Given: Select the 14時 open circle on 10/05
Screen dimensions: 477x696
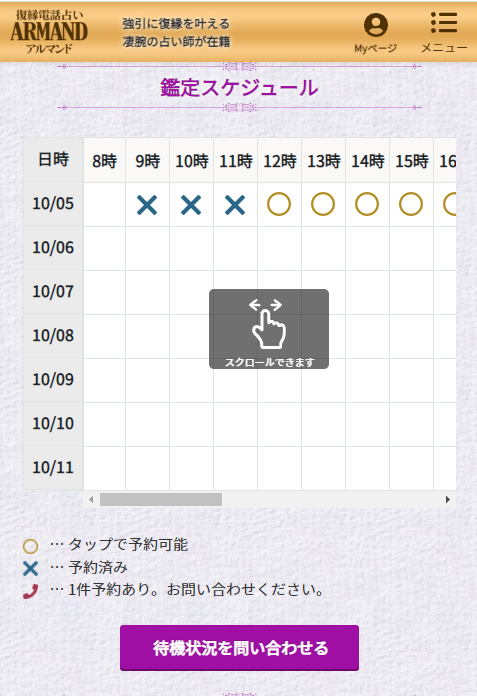Looking at the screenshot, I should 367,204.
